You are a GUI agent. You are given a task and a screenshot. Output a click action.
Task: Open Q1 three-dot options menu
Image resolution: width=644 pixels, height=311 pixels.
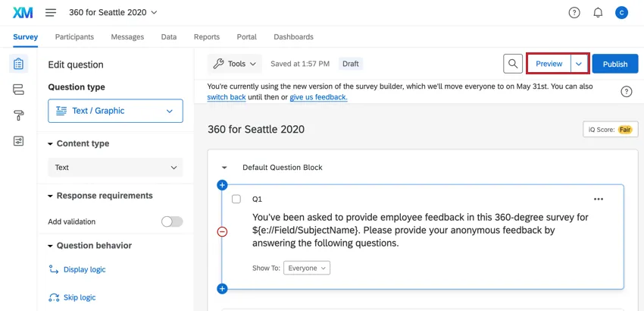tap(599, 199)
